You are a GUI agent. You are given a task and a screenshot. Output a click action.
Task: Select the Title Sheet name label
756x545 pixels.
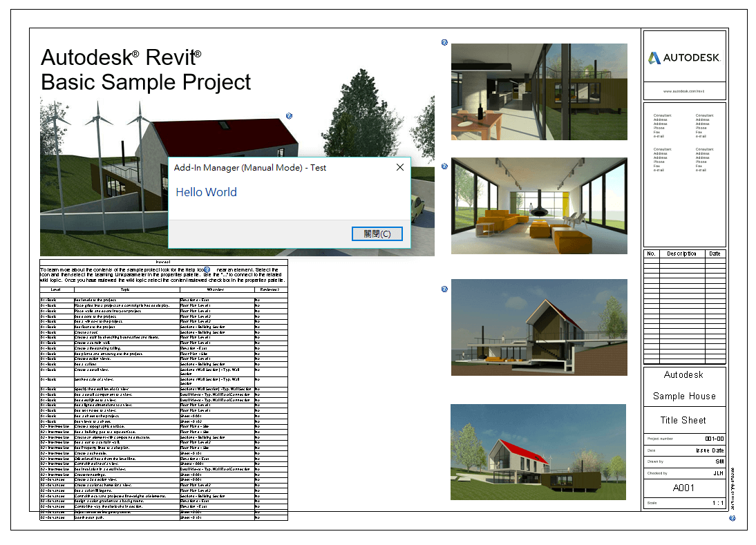coord(683,420)
